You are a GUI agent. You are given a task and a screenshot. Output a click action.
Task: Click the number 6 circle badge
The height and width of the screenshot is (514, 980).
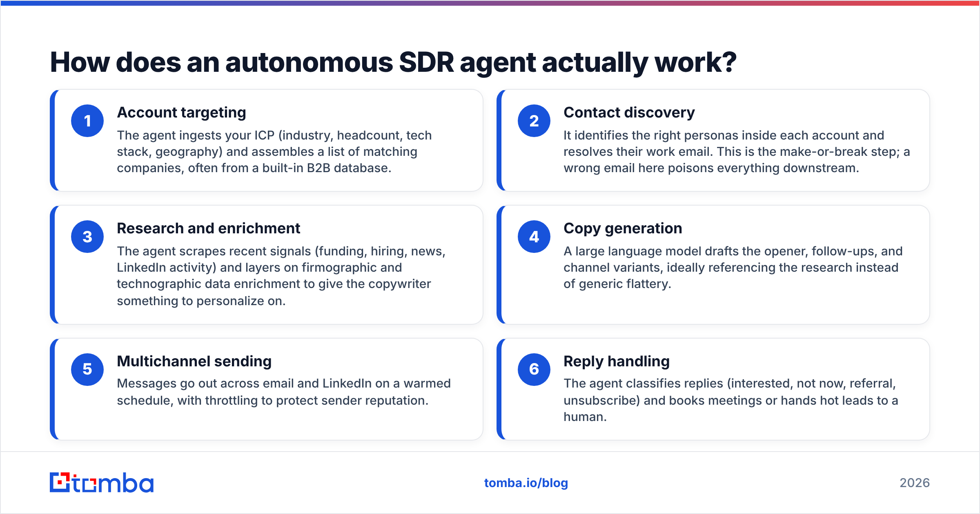[534, 370]
